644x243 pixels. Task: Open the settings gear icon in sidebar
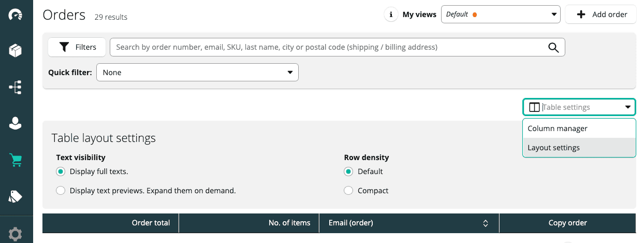(15, 234)
